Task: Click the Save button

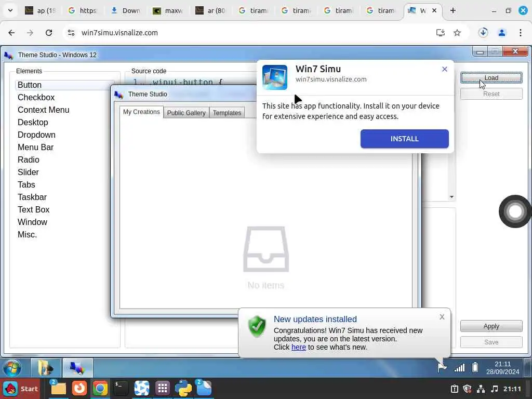Action: coord(491,342)
